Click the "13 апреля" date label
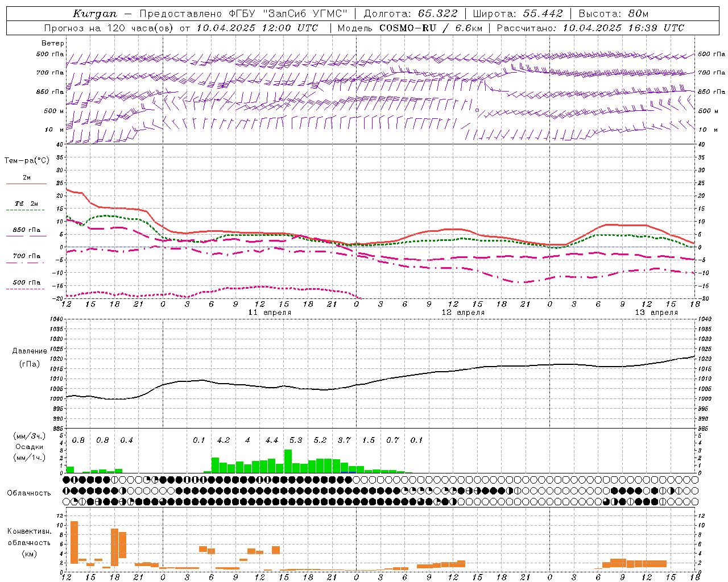This screenshot has width=728, height=582. click(656, 313)
